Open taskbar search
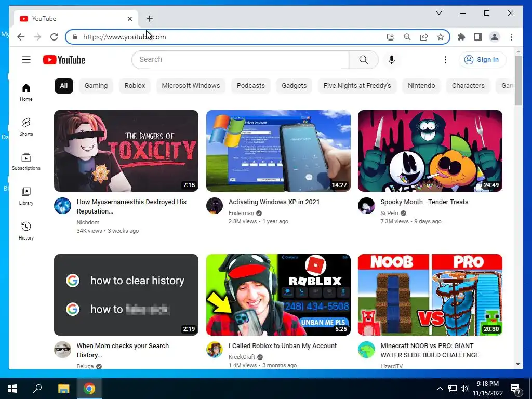 (37, 389)
